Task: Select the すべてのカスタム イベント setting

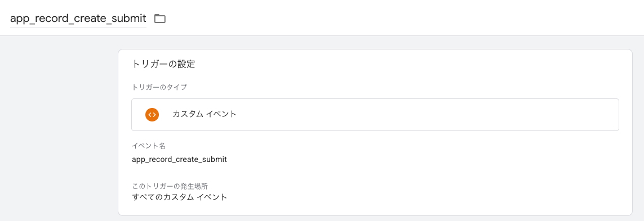Action: point(180,197)
